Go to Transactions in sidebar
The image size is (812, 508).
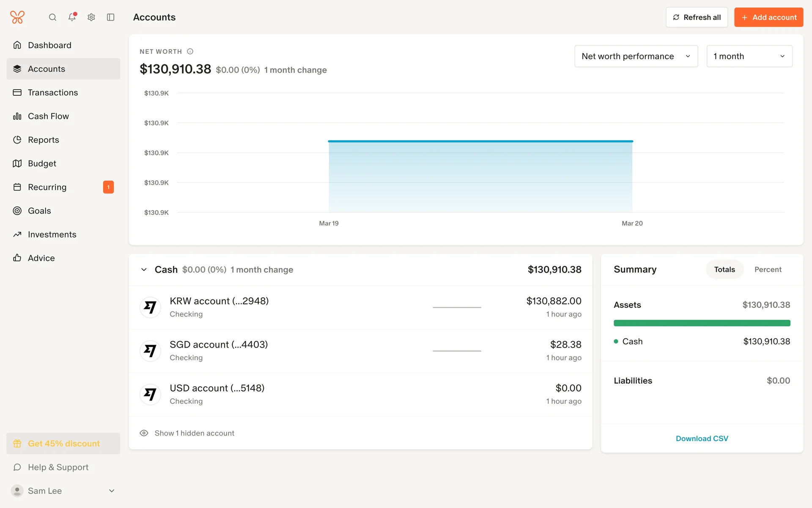(x=53, y=93)
